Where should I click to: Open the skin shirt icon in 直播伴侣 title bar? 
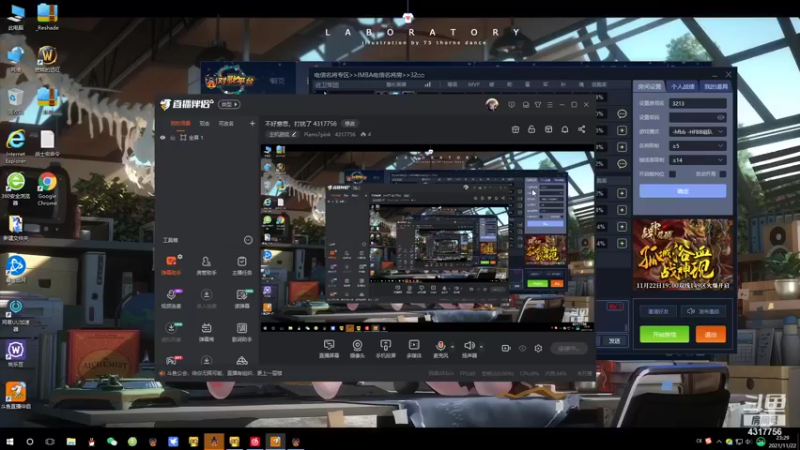[538, 105]
